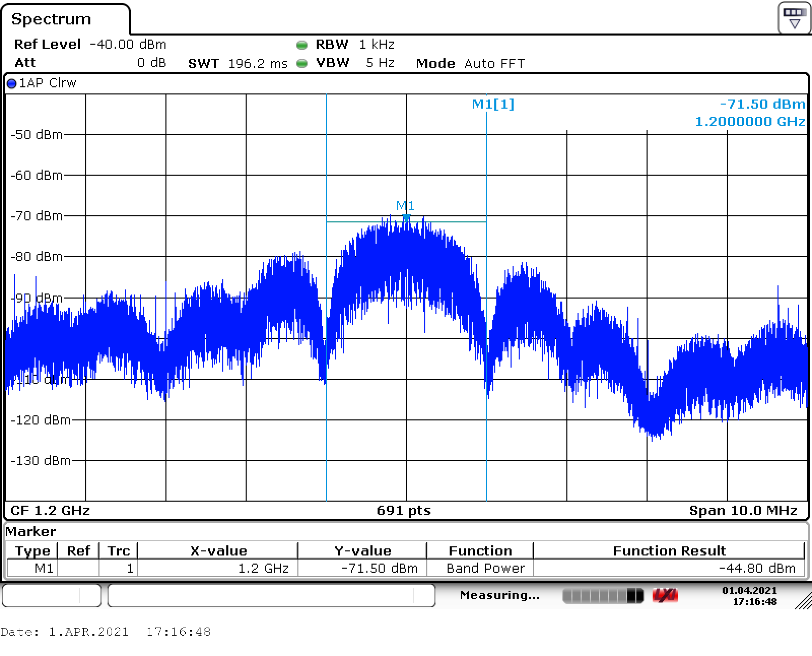This screenshot has width=812, height=656.
Task: Select the RBW 1 kHz value
Action: (355, 44)
